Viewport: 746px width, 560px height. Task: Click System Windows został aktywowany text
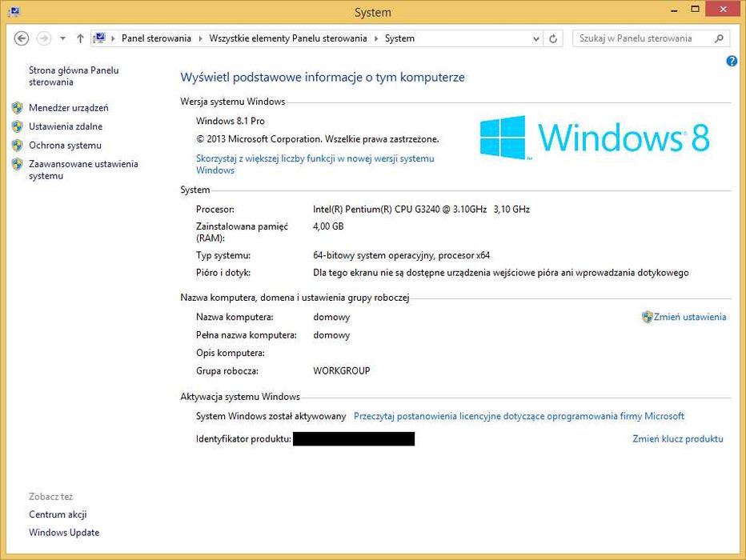271,417
